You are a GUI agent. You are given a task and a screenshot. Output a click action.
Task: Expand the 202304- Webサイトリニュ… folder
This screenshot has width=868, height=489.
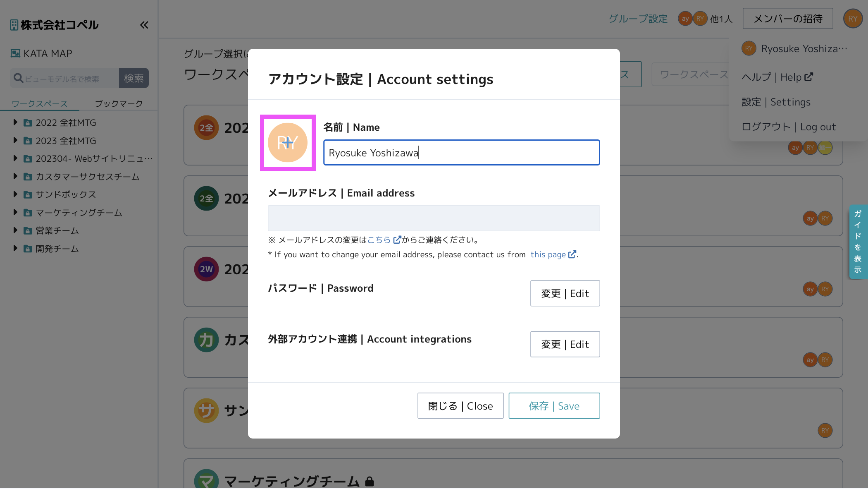15,158
